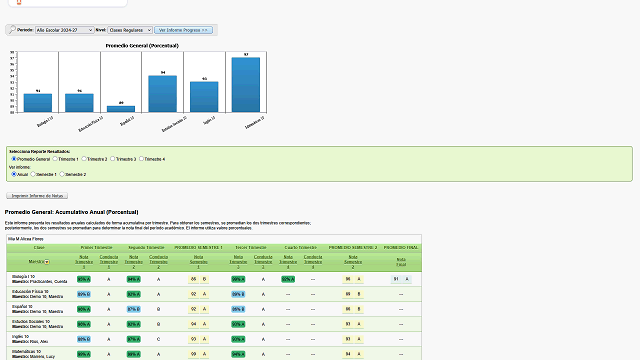This screenshot has height=360, width=640.
Task: Click Matemáticas third trimester grade badge
Action: [x=238, y=354]
